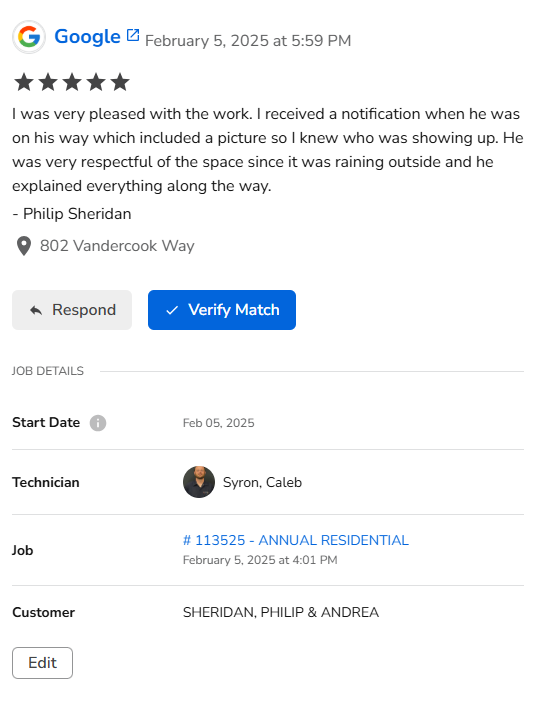Viewport: 537px width, 707px height.
Task: Click the checkmark icon in Verify Match
Action: pos(172,310)
